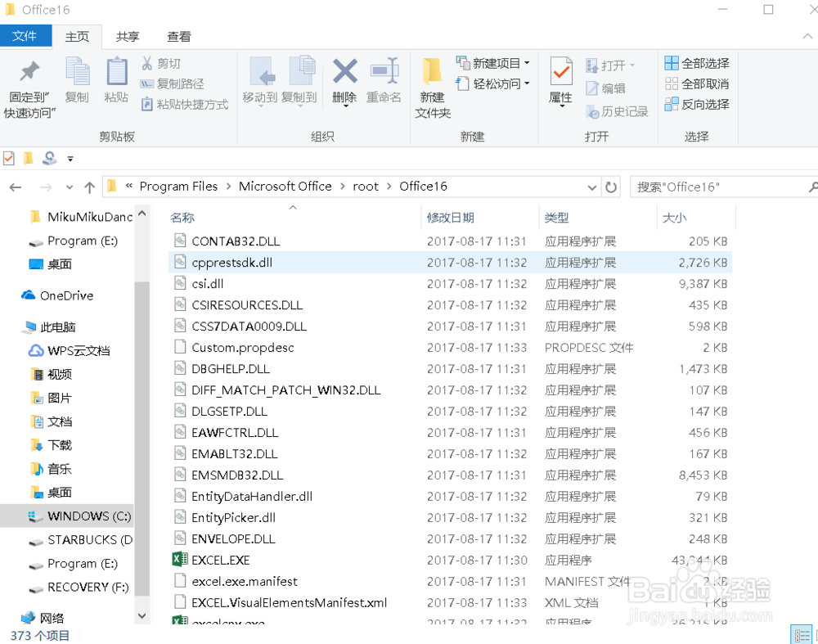Select file cpprestsdk.dll
The width and height of the screenshot is (818, 644).
(452, 263)
